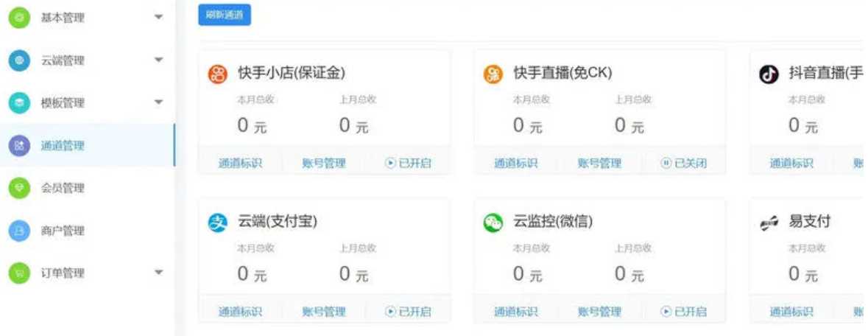Click the 云端管理 blue sidebar icon

click(x=19, y=60)
